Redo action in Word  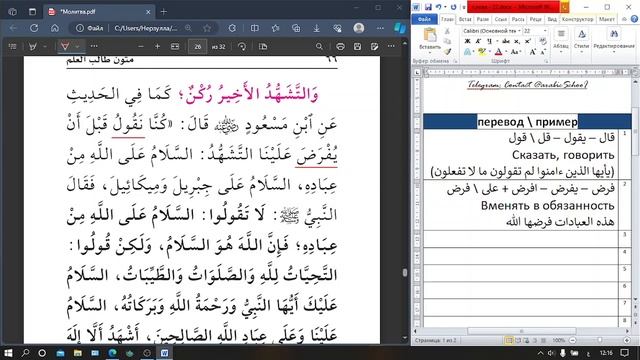(x=453, y=7)
